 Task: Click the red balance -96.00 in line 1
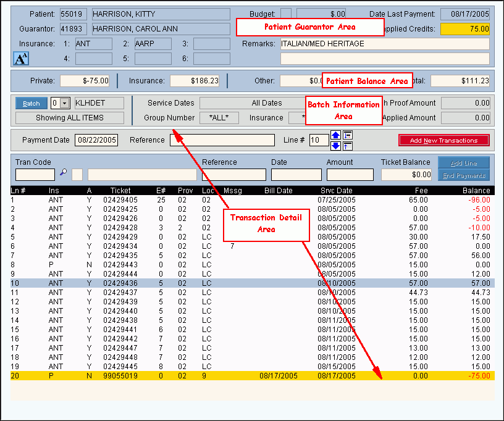tap(479, 200)
